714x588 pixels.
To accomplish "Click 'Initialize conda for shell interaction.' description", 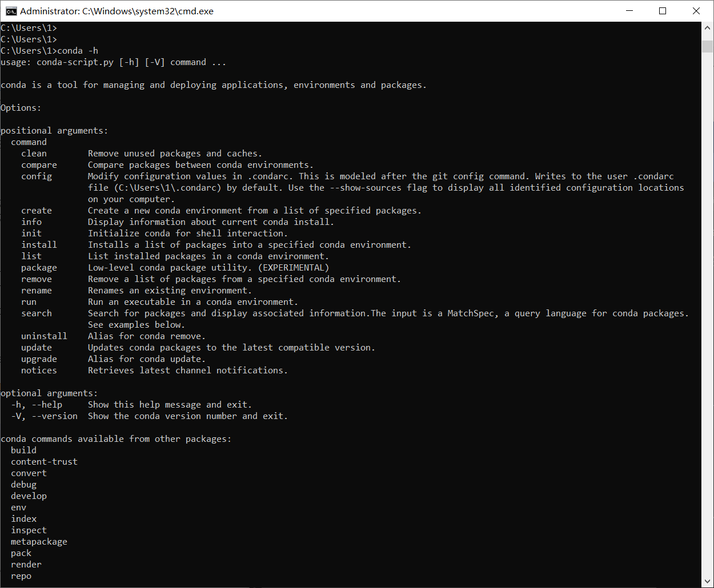I will tap(188, 233).
